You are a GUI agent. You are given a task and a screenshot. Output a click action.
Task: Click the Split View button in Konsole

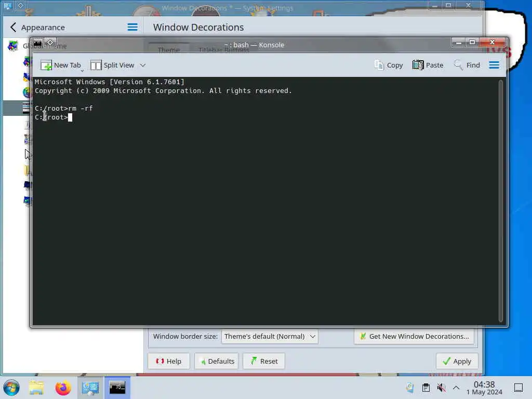coord(112,65)
